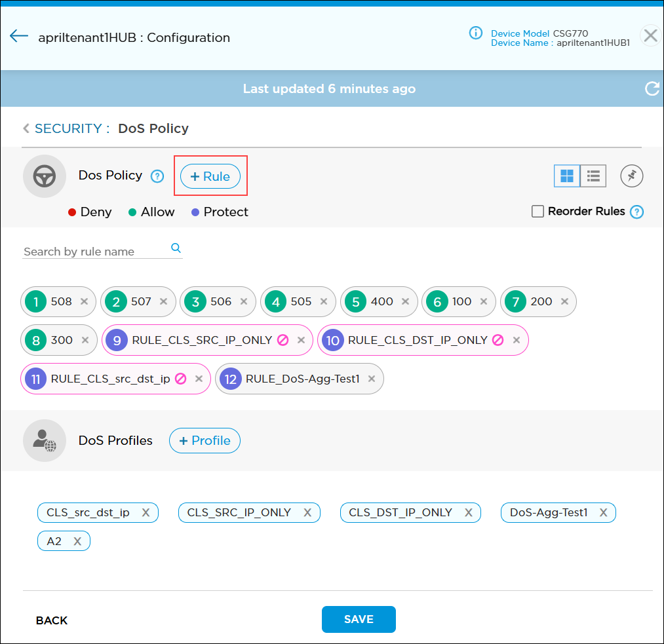This screenshot has width=664, height=644.
Task: Open the help icon next to Dos Policy
Action: (157, 176)
